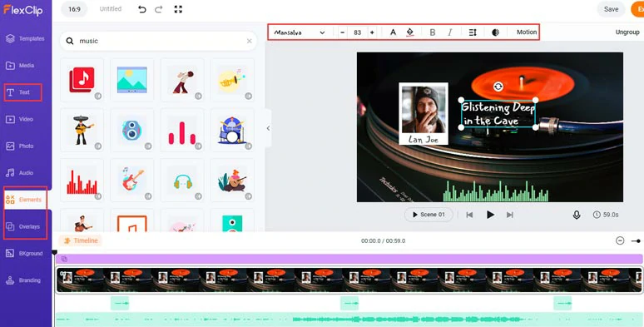
Task: Open the 59.0s duration setting
Action: click(606, 215)
